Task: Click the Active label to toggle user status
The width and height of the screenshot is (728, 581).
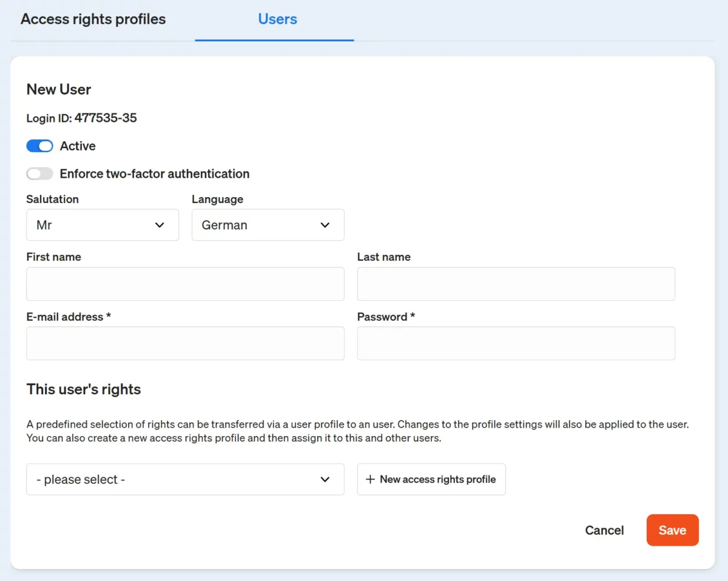Action: 78,146
